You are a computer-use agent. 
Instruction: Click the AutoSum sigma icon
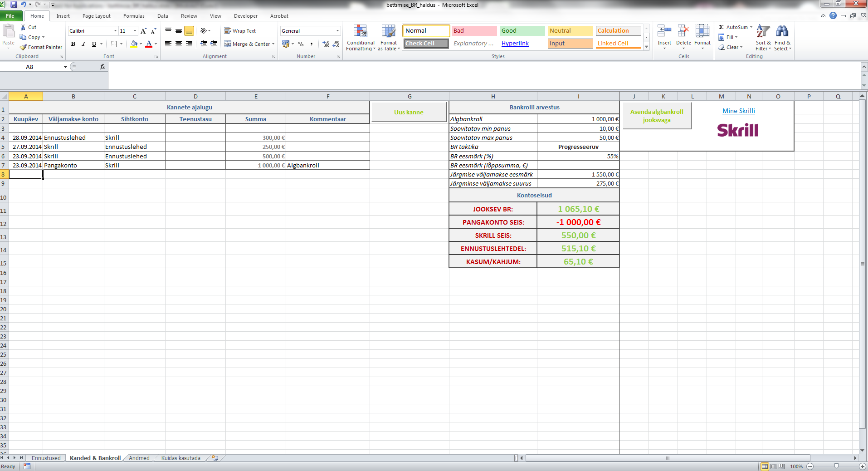pyautogui.click(x=721, y=27)
